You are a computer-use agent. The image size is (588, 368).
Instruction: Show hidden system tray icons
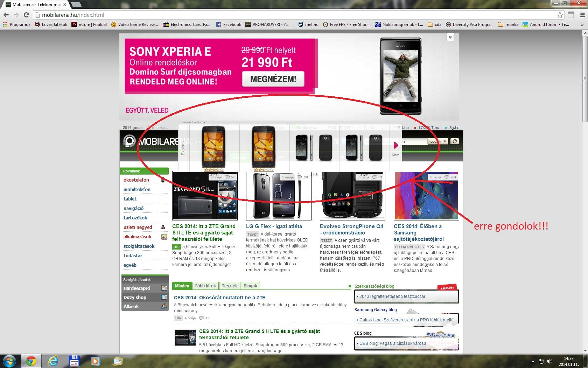point(533,361)
